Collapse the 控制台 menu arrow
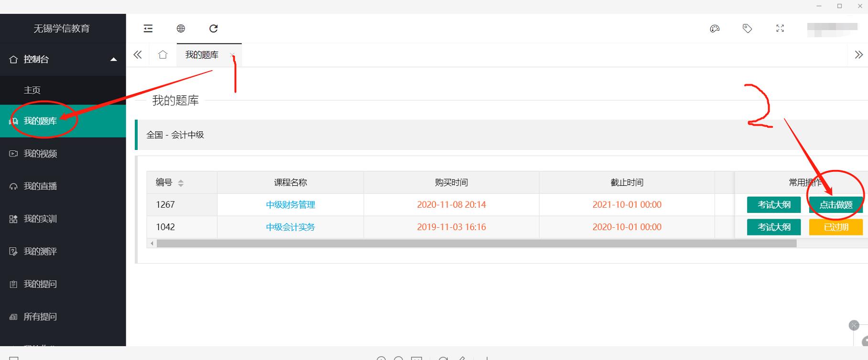This screenshot has height=360, width=868. 114,59
